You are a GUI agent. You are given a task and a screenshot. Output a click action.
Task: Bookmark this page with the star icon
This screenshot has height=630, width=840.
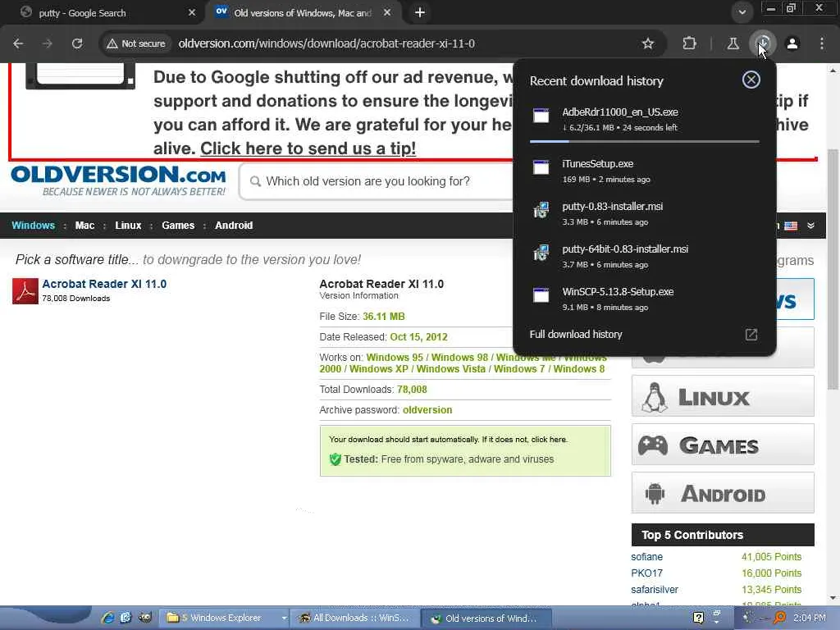(x=648, y=43)
